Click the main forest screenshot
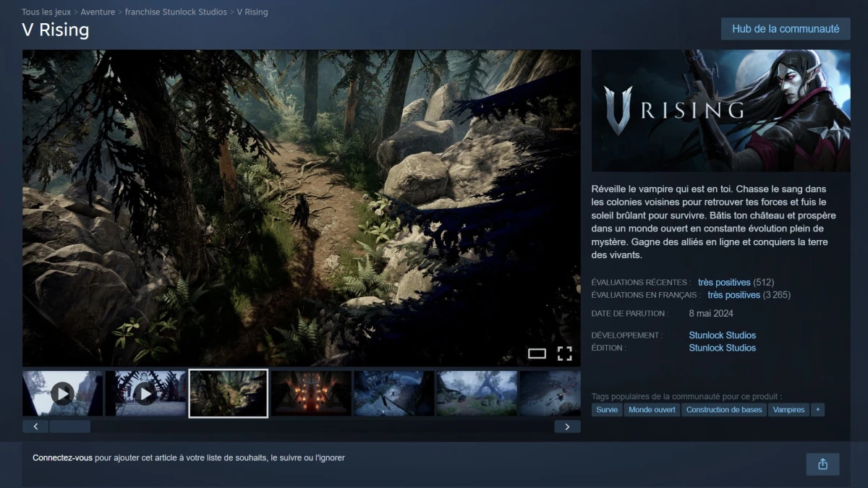This screenshot has width=868, height=488. click(302, 208)
